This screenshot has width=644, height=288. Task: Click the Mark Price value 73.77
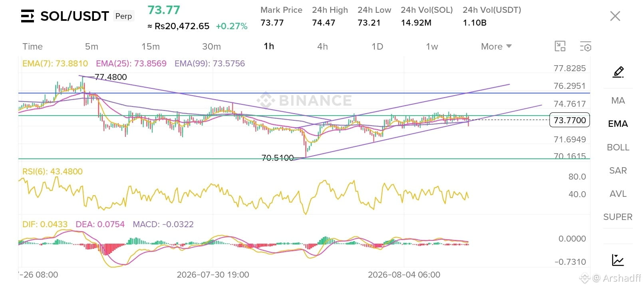coord(272,22)
